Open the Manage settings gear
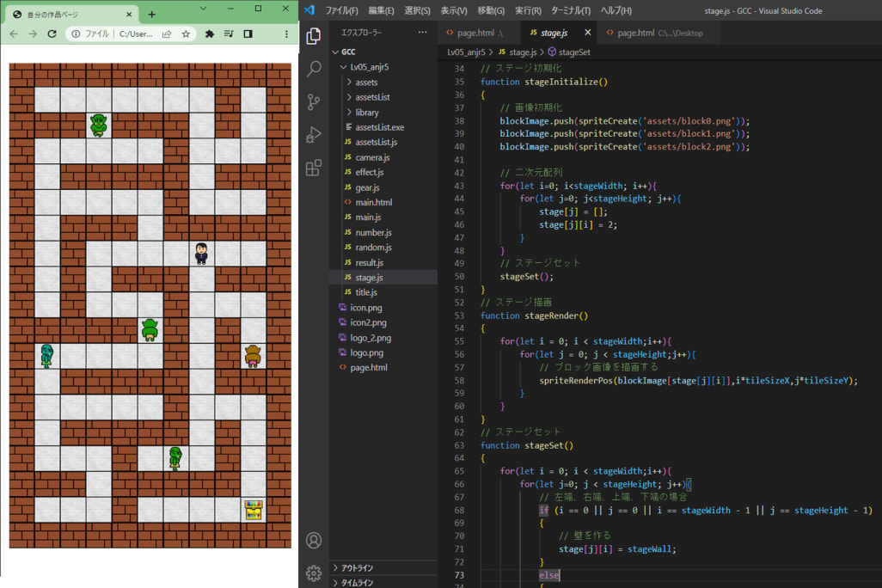The image size is (882, 588). coord(313,573)
